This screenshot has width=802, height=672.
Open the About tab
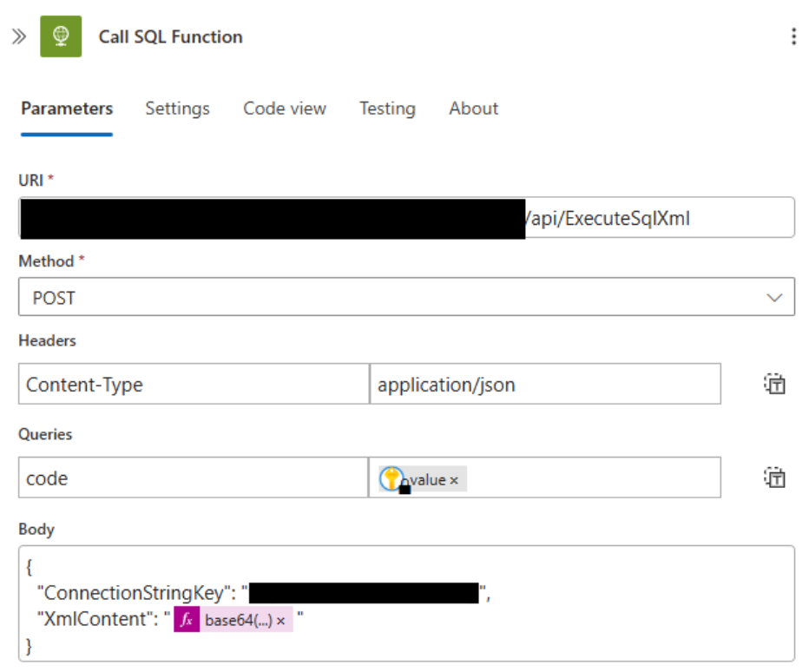point(473,109)
